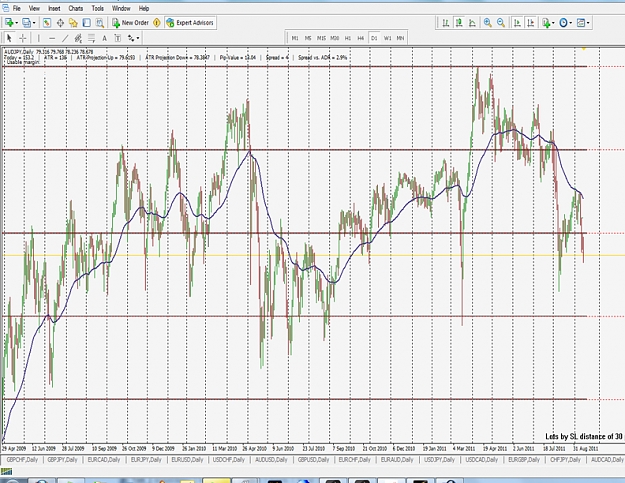
Task: Switch timeframe to M5
Action: (x=308, y=38)
